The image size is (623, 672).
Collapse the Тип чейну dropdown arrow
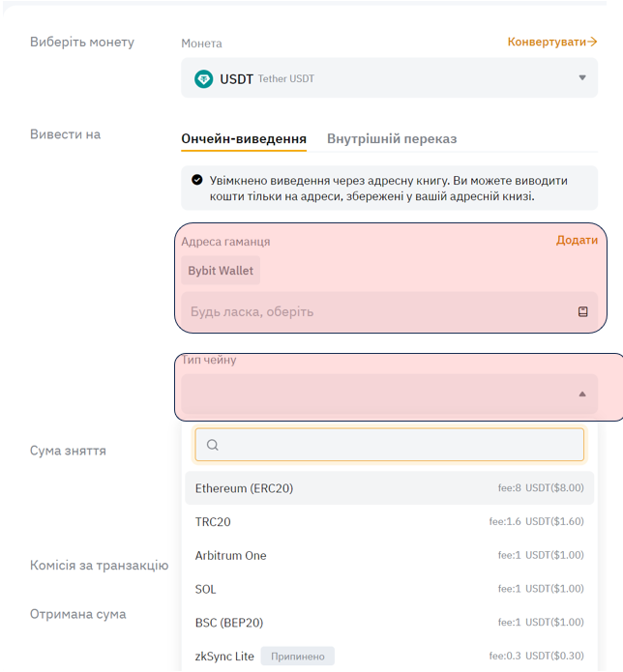(x=582, y=394)
